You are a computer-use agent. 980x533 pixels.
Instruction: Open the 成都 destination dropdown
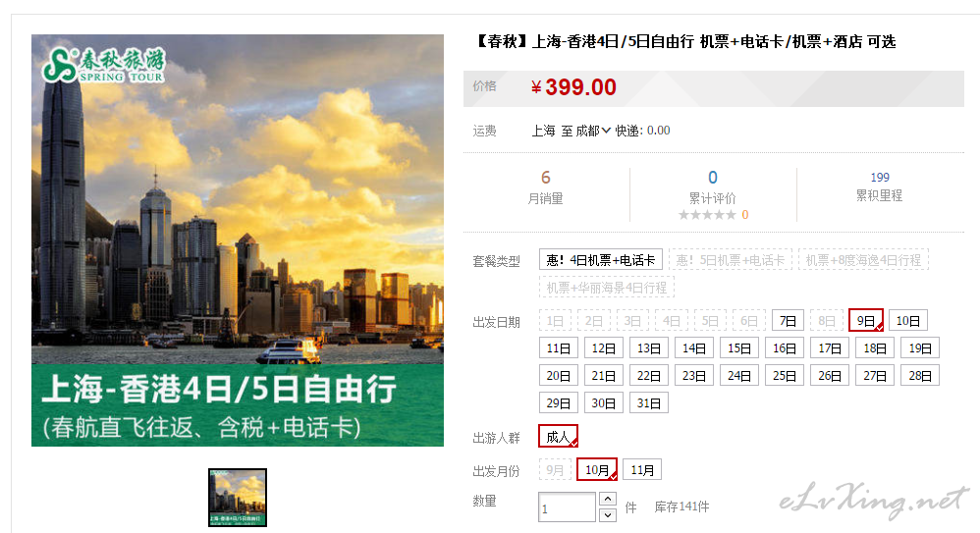point(592,131)
